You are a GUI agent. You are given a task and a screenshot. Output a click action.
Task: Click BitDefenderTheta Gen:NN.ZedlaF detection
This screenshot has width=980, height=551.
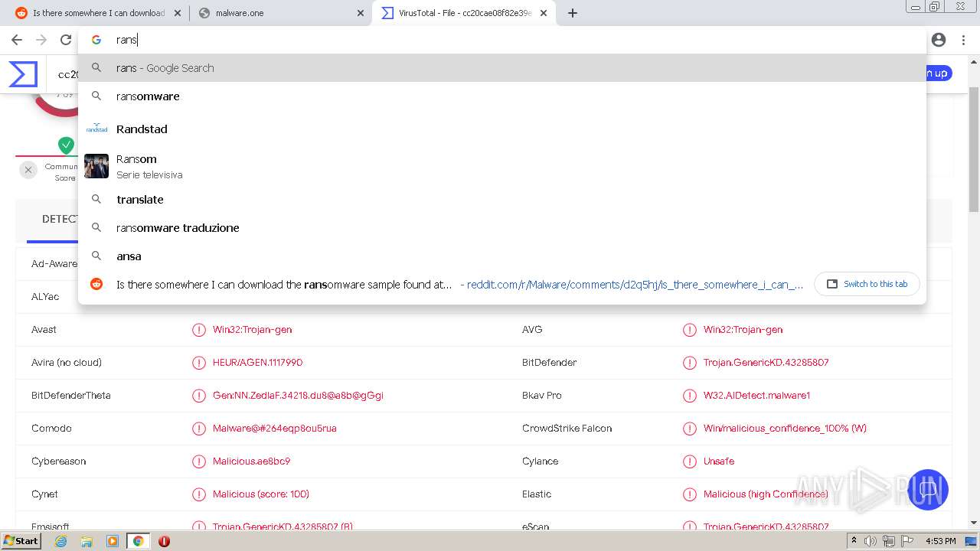tap(298, 396)
